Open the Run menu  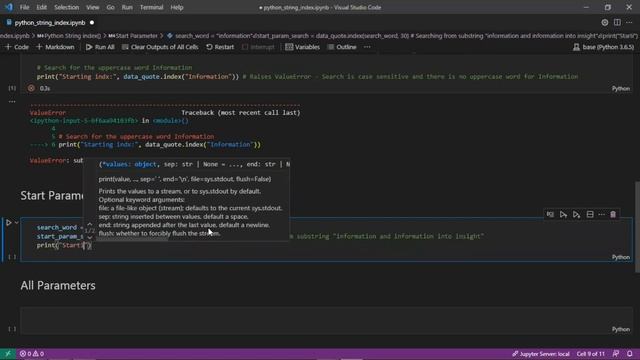pyautogui.click(x=127, y=7)
